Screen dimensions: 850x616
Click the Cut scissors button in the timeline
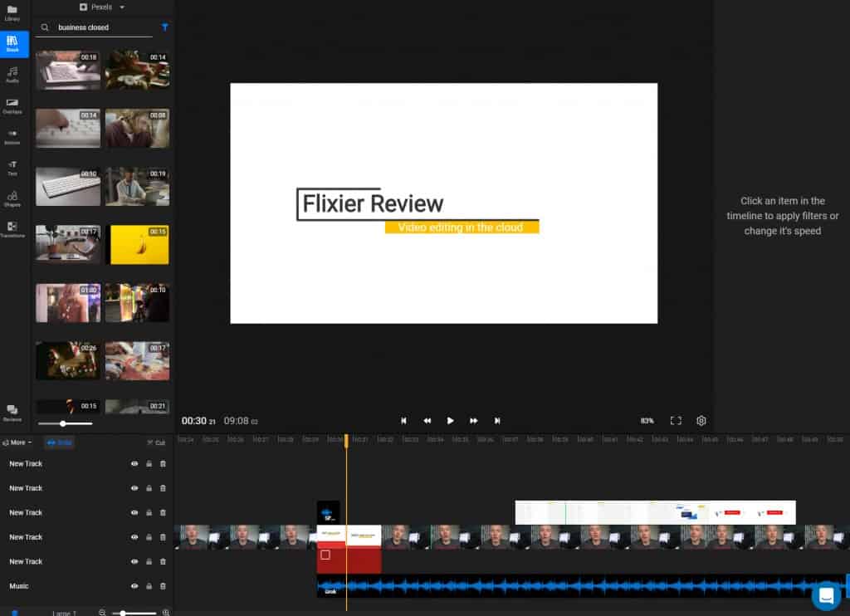pos(156,442)
